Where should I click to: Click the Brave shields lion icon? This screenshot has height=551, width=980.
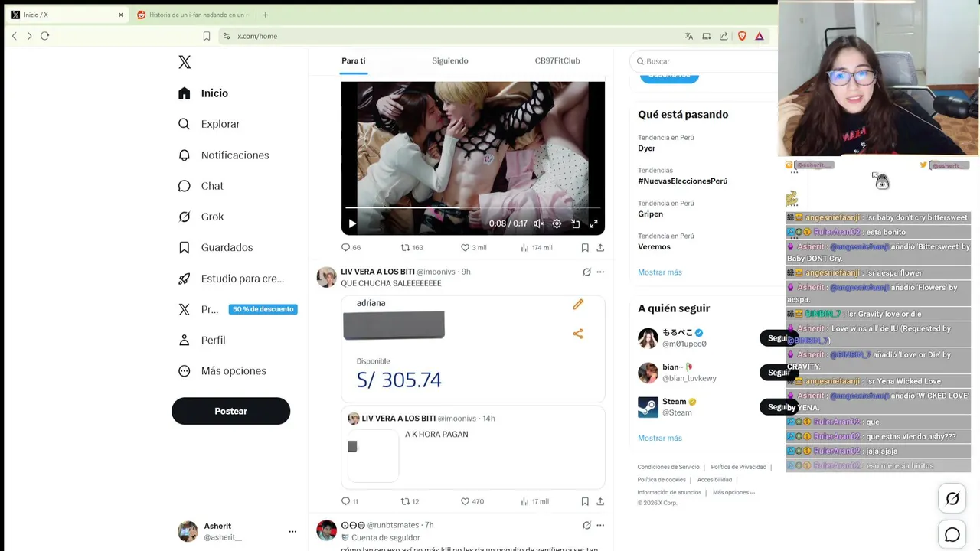[742, 36]
